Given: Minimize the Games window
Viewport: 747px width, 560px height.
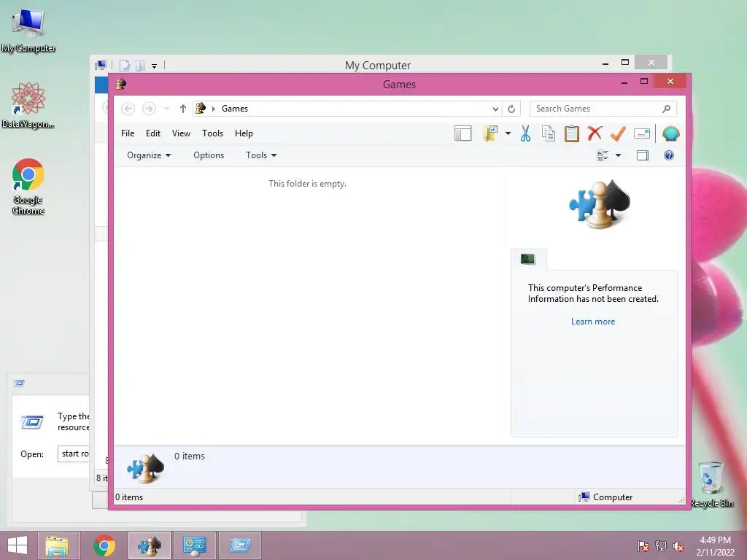Looking at the screenshot, I should (x=624, y=82).
